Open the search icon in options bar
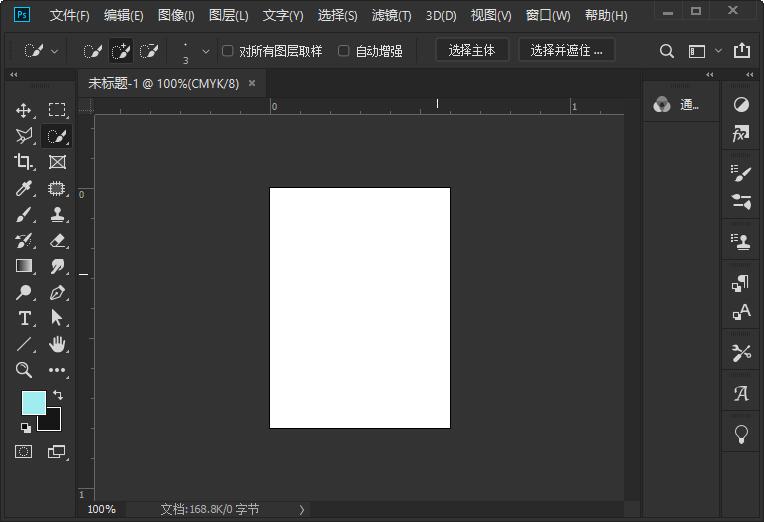This screenshot has width=764, height=522. (x=667, y=51)
